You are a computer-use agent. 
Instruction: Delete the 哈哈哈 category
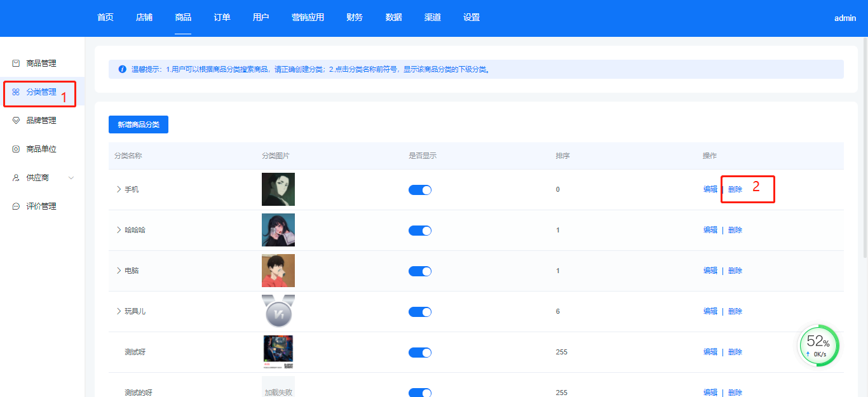pos(735,230)
